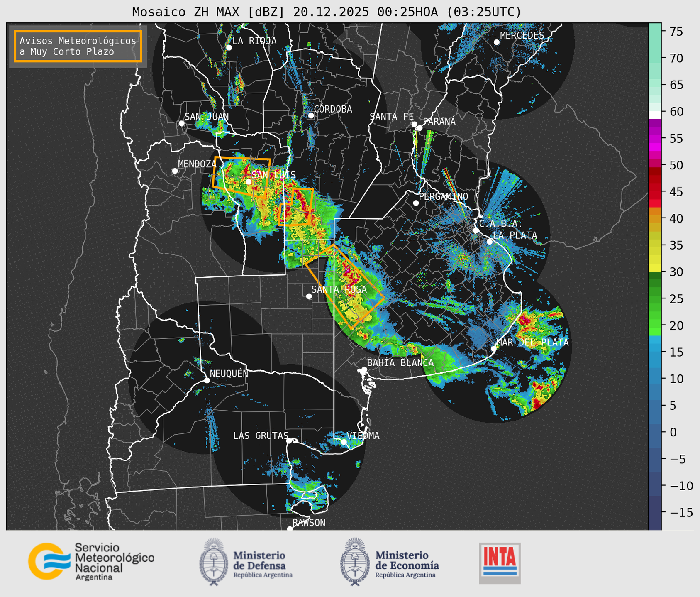
Task: Click the dark blue -15 dBZ color band
Action: tap(655, 513)
